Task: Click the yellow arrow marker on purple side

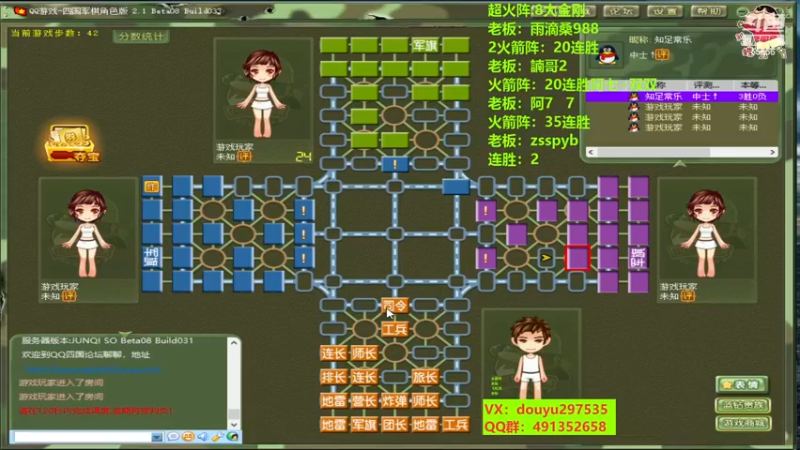Action: pyautogui.click(x=546, y=258)
